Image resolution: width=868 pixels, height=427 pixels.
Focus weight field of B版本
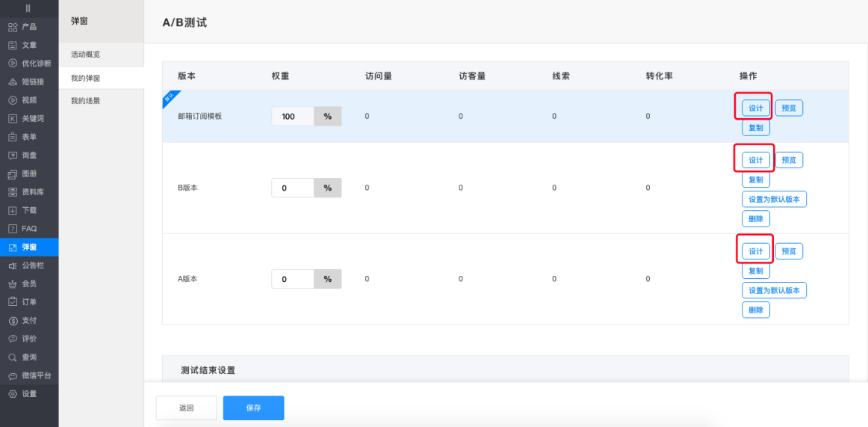click(x=293, y=188)
